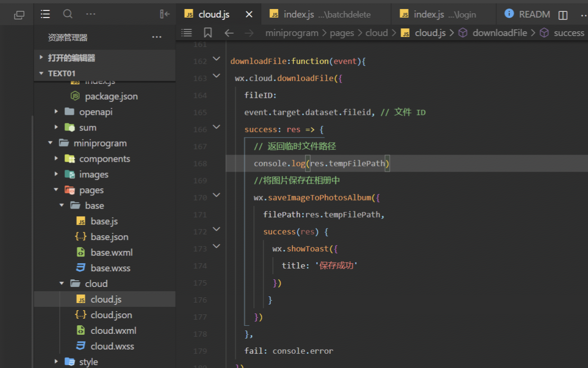Click downloadFile in the breadcrumb path
The image size is (588, 368).
click(x=499, y=33)
